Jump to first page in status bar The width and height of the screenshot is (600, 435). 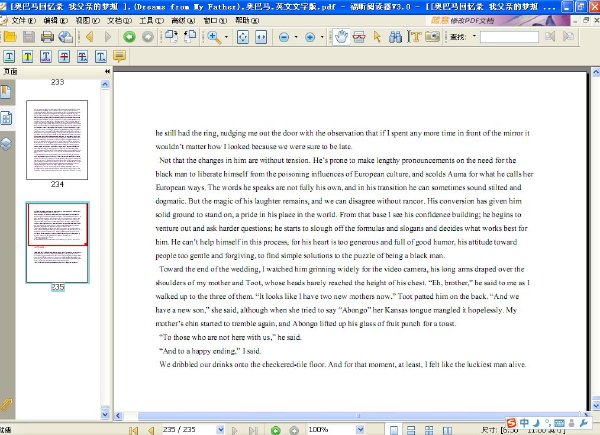[x=133, y=430]
